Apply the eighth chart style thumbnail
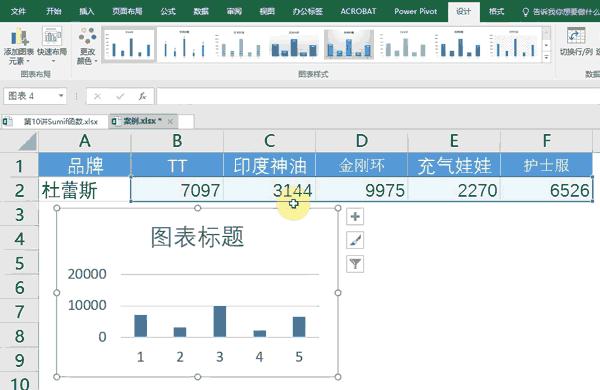Image resolution: width=600 pixels, height=390 pixels. click(x=514, y=45)
